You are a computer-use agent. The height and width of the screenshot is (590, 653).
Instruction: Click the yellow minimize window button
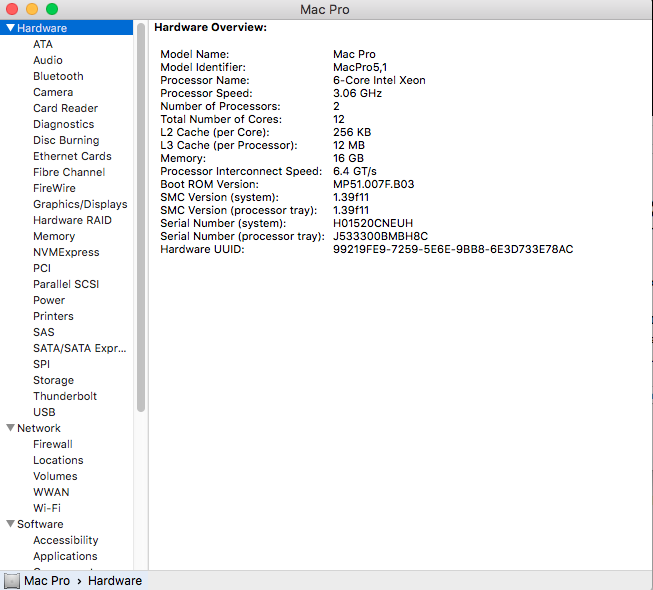click(32, 9)
